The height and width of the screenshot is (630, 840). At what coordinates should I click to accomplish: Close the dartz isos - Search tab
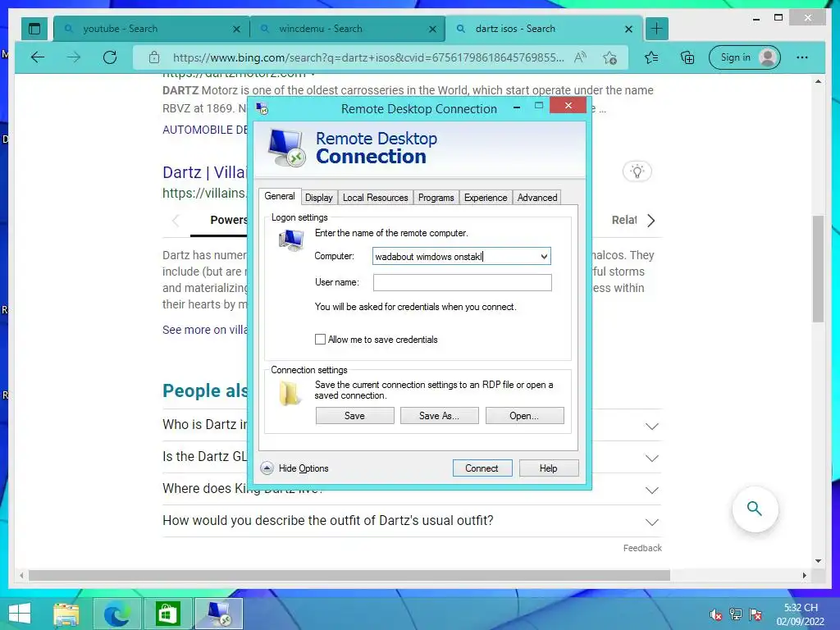click(629, 30)
